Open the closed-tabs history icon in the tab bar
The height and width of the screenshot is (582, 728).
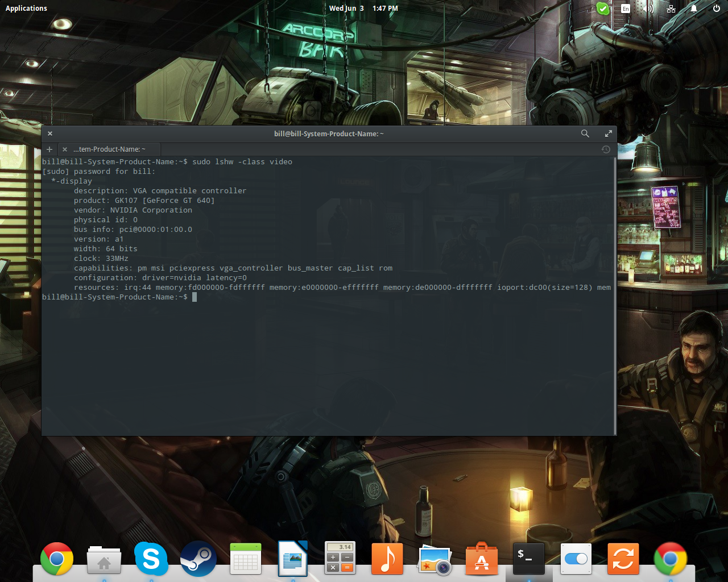(606, 149)
